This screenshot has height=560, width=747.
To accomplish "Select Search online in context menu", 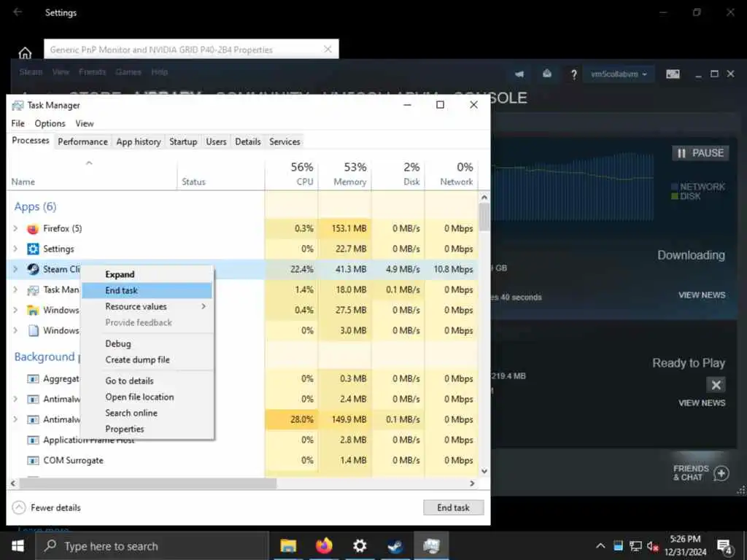I will [x=147, y=413].
